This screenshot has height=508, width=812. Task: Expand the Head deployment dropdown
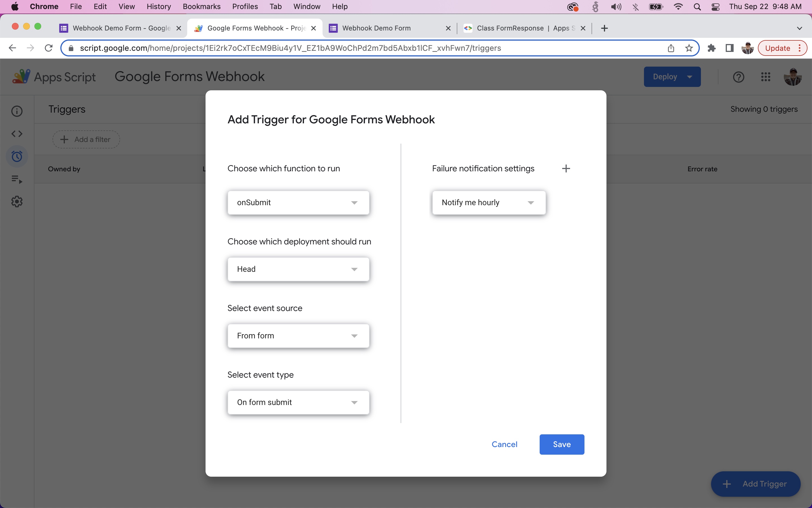click(x=298, y=269)
